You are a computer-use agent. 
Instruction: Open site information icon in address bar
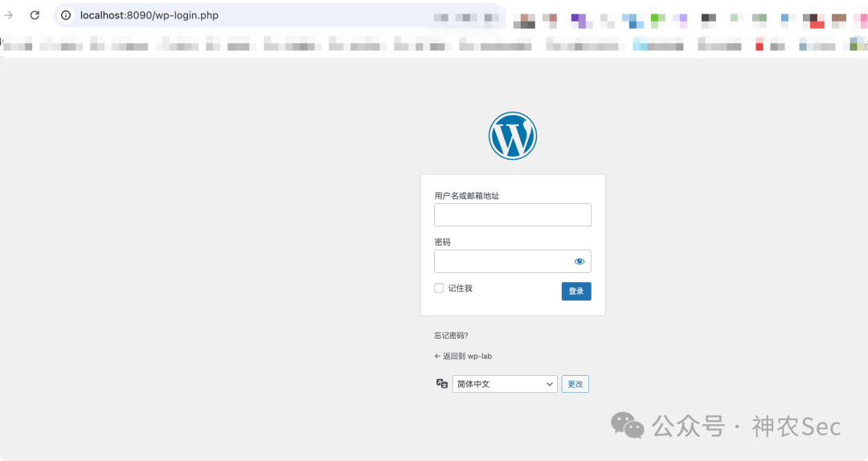coord(66,15)
